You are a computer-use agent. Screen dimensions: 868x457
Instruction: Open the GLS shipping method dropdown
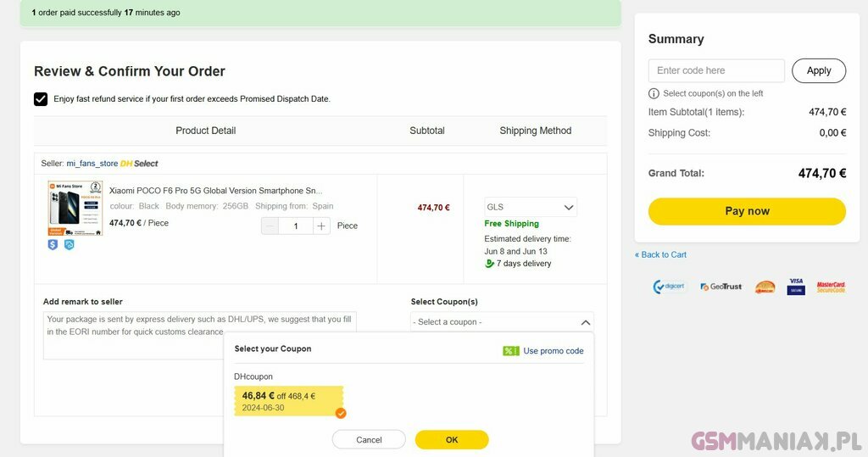pyautogui.click(x=530, y=207)
